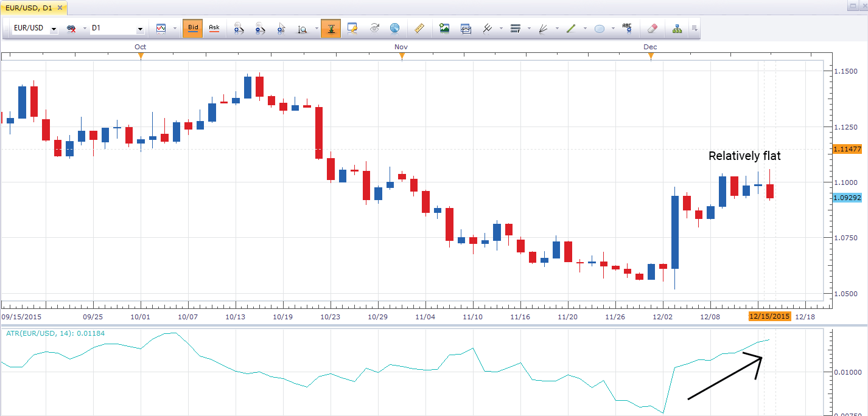Expand the chart type dropdown arrow
The height and width of the screenshot is (416, 868).
(175, 29)
